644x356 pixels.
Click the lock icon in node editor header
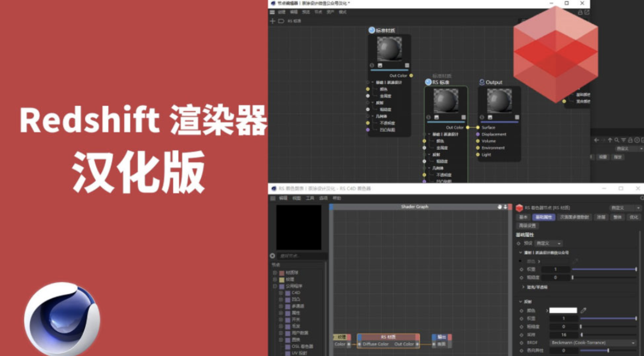click(x=580, y=12)
